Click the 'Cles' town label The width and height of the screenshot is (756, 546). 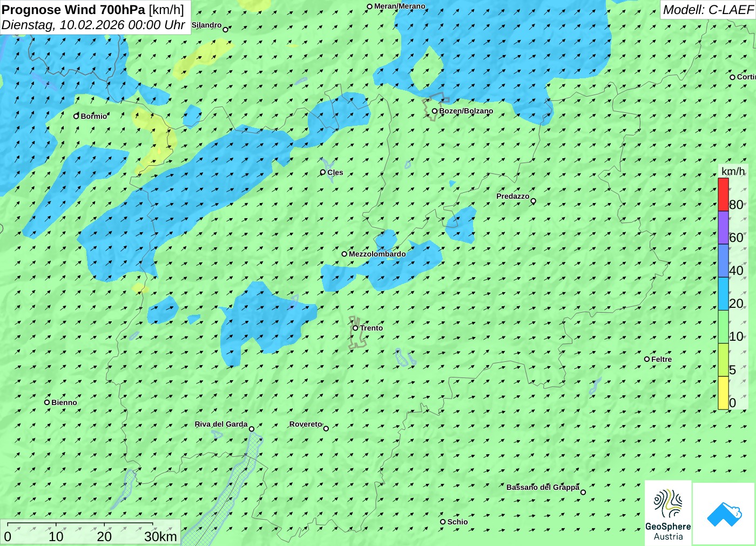[335, 172]
